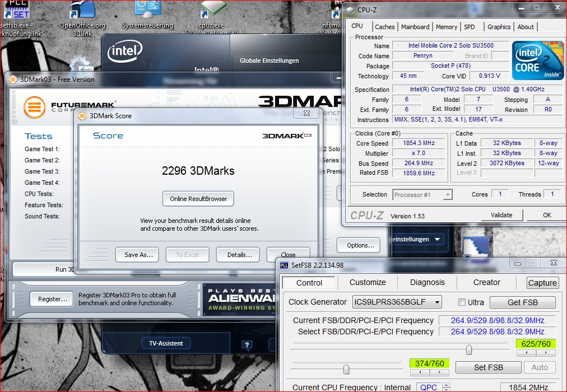
Task: Increase the 374/760 value with right arrow
Action: tap(439, 372)
